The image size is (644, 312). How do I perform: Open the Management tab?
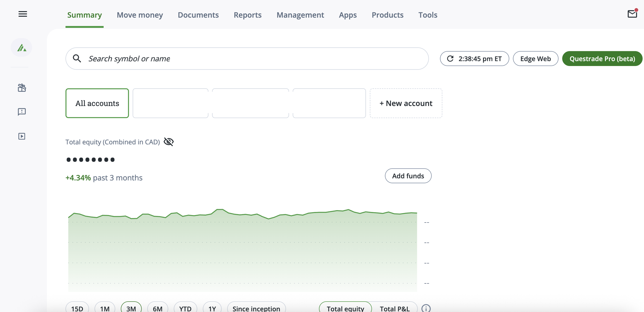[x=300, y=15]
